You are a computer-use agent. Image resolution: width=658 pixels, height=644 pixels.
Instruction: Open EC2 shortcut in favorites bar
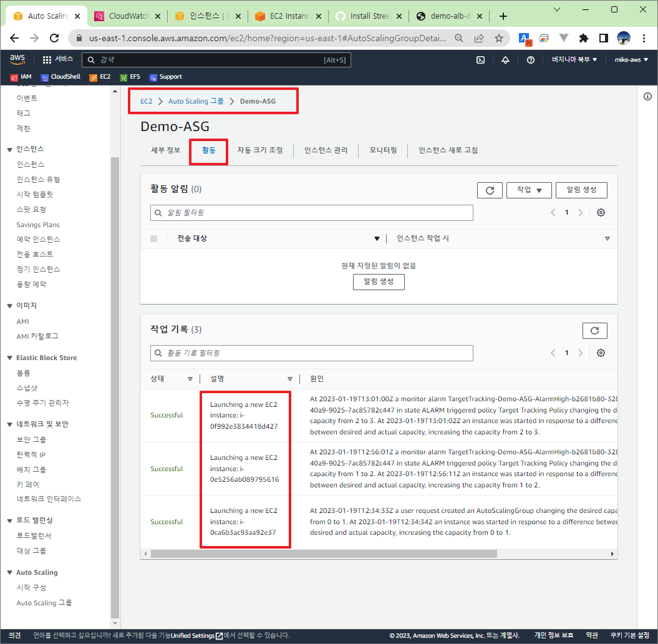tap(100, 77)
